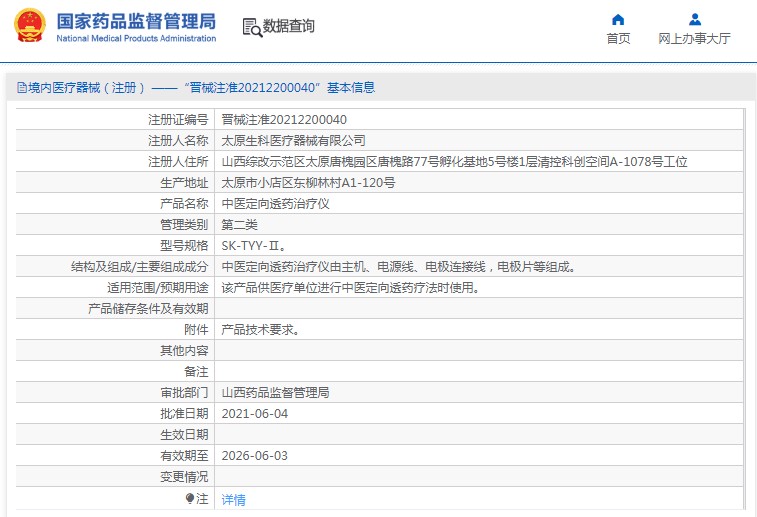Select value 产品技术要求。

point(260,330)
